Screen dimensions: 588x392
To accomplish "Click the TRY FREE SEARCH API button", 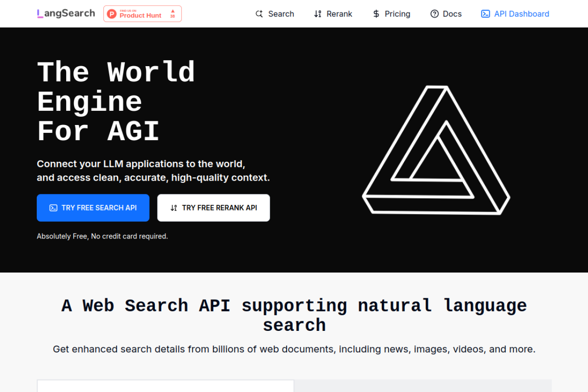I will [93, 208].
